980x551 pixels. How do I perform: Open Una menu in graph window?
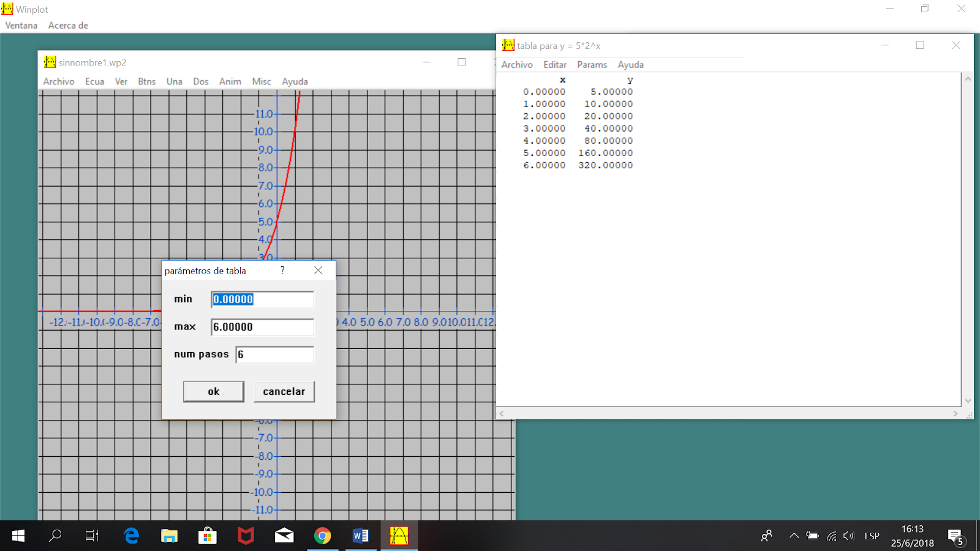(175, 81)
